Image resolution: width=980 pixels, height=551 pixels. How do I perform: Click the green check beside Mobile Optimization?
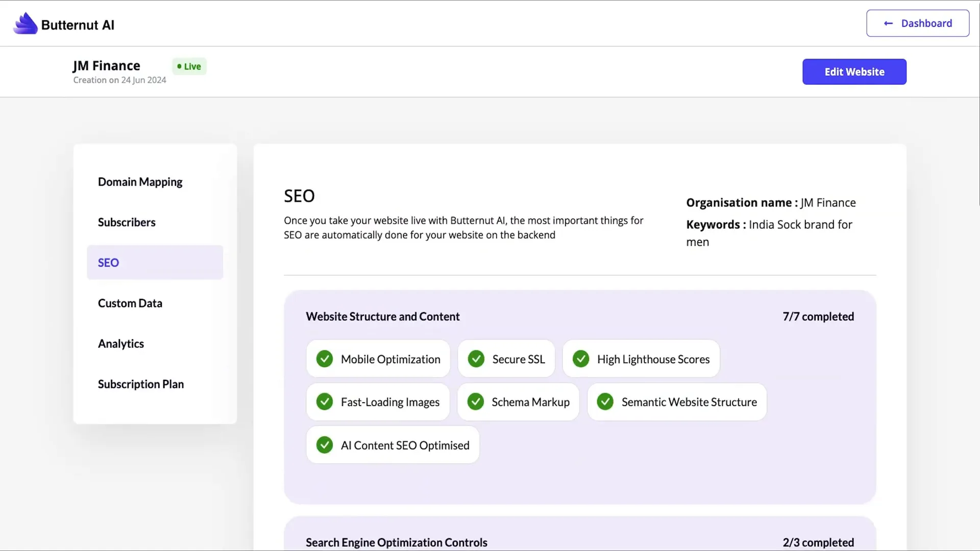pos(325,359)
